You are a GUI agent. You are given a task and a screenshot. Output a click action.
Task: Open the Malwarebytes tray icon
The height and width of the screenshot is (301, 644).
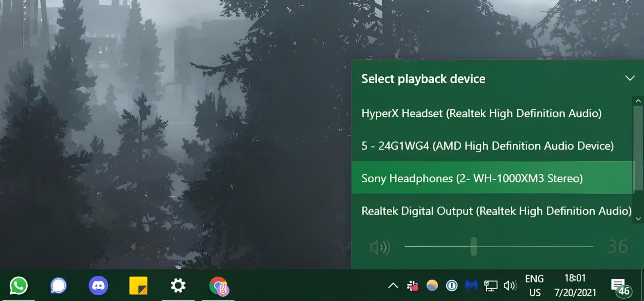(471, 286)
